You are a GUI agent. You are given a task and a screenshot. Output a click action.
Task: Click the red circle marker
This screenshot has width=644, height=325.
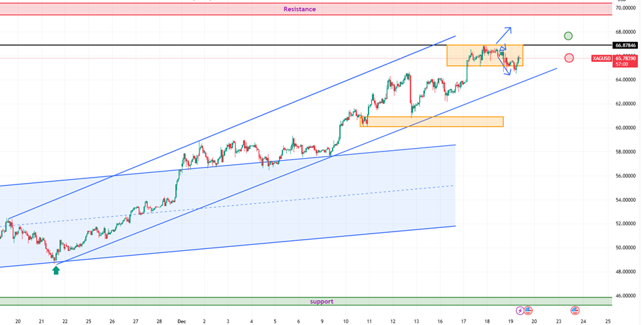(569, 58)
